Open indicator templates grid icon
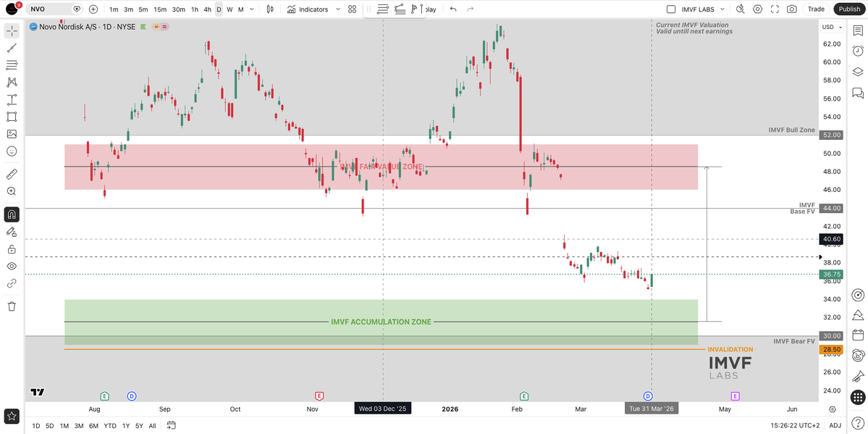This screenshot has width=868, height=434. pos(352,9)
